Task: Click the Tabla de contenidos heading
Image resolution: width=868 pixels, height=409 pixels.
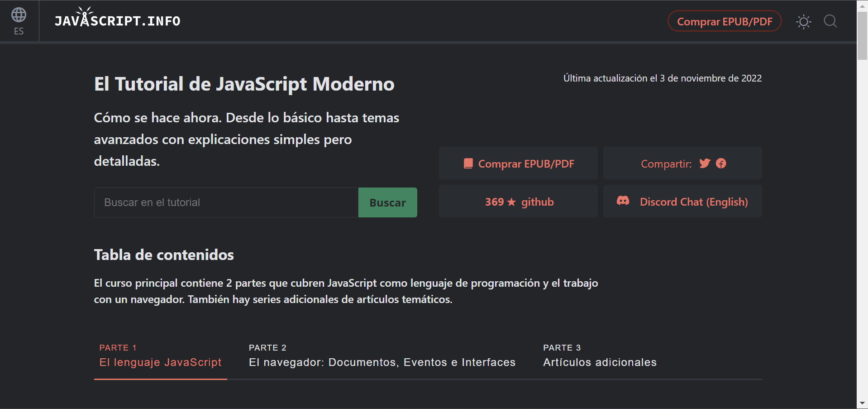Action: [x=164, y=255]
